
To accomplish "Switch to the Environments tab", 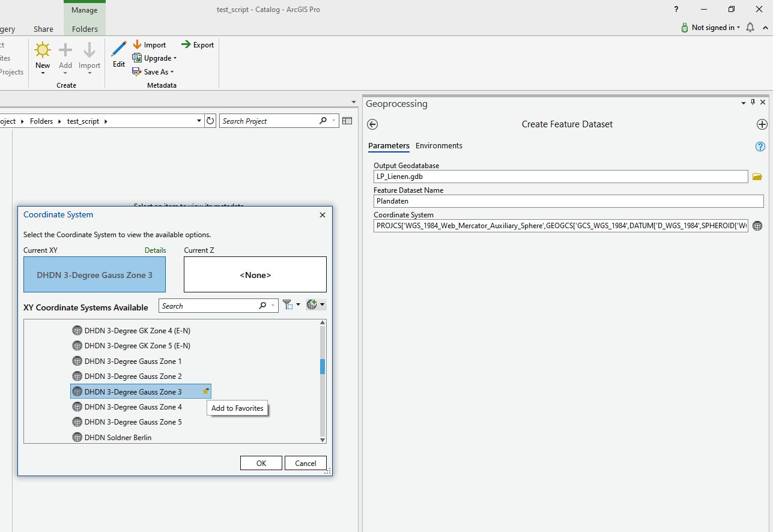I will pos(439,146).
